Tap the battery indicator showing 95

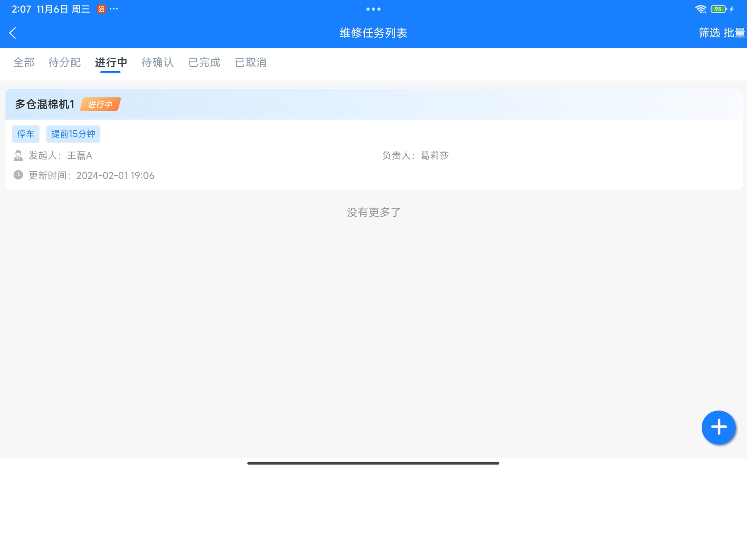click(718, 9)
